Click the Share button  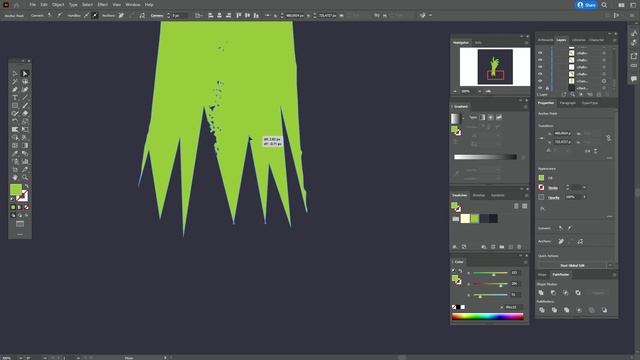coord(587,5)
